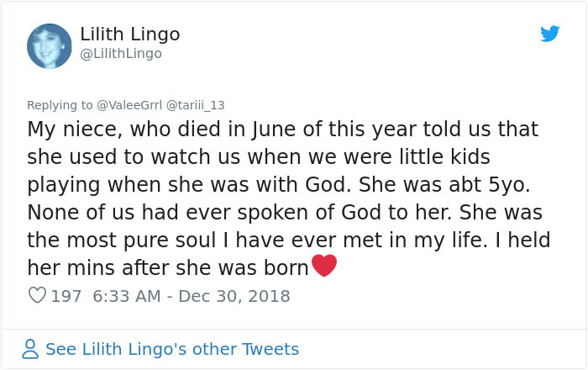
Task: Click the Twitter bird logo
Action: click(549, 34)
